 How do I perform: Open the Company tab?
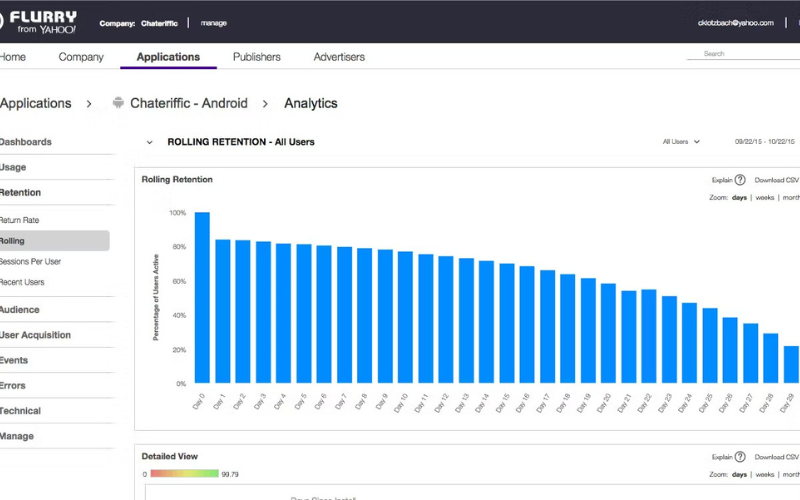(x=81, y=57)
